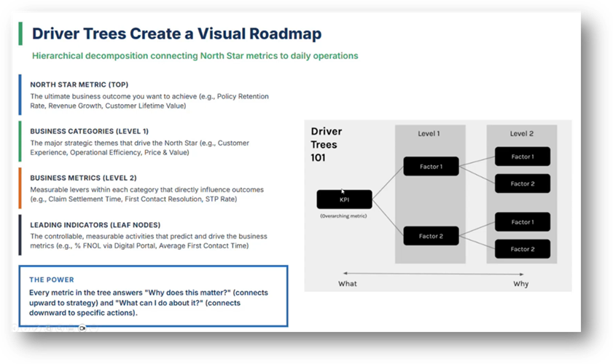Screen dimensions: 613x364
Task: Click the 'Factor 2' box in Level 1 column
Action: point(432,236)
